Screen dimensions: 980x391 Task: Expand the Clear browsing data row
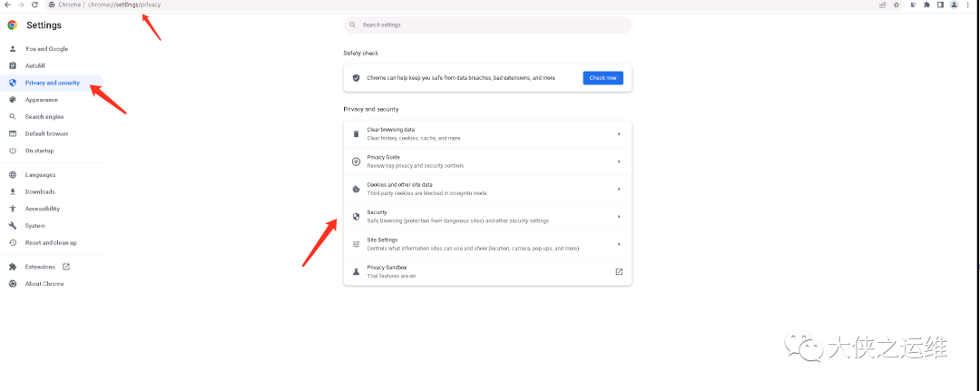coord(487,134)
